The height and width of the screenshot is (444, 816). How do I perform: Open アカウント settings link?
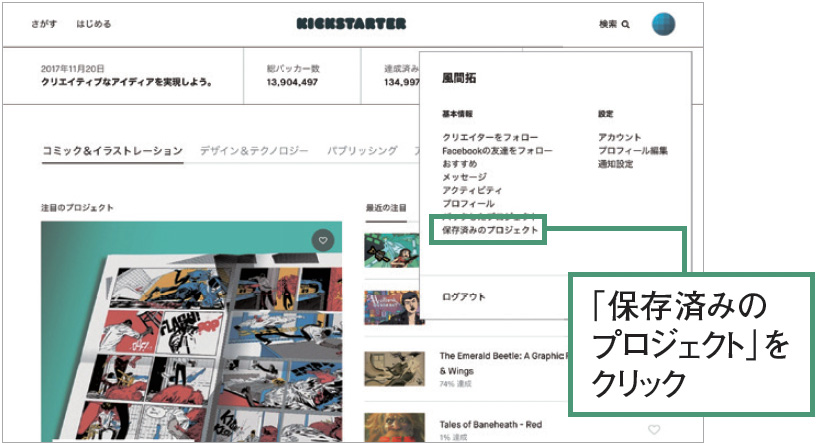coord(619,137)
